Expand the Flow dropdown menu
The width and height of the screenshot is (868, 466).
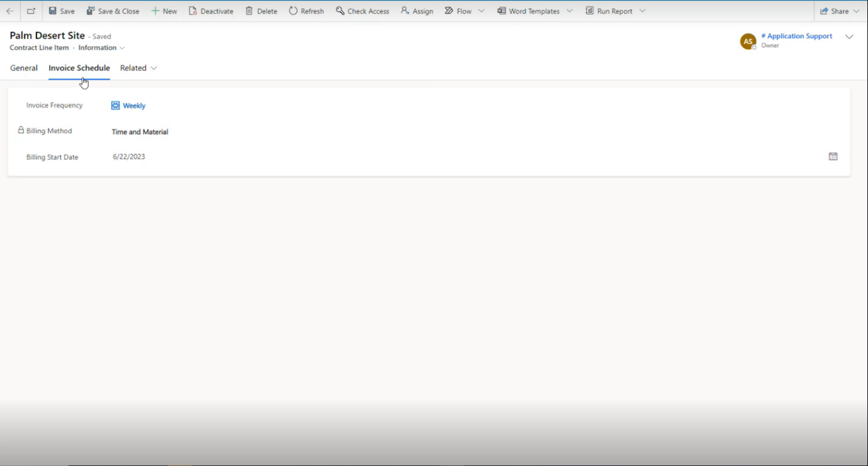tap(481, 11)
